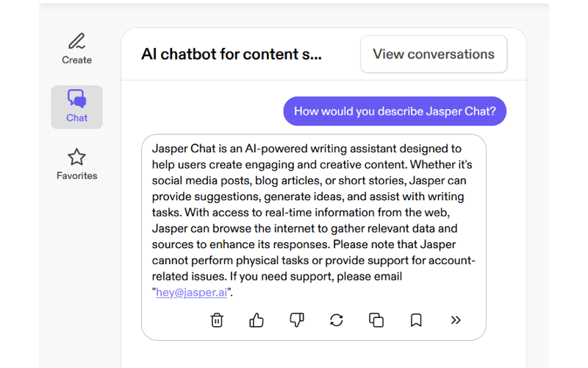Click the speech bubble Chat icon
The width and height of the screenshot is (588, 368).
point(76,99)
